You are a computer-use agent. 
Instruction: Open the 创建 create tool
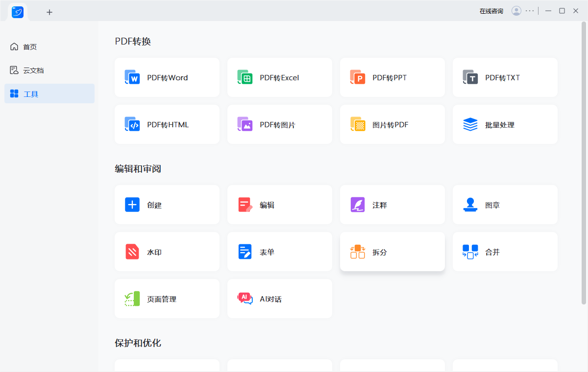click(x=167, y=205)
